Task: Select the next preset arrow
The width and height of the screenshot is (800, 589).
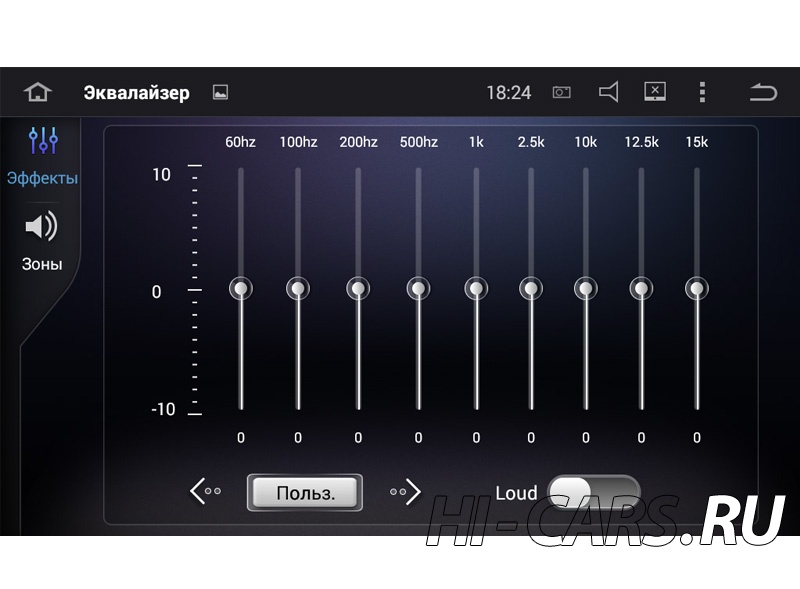Action: coord(405,492)
